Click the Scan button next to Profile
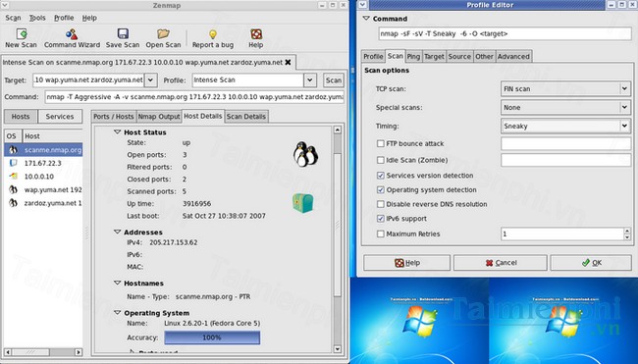The width and height of the screenshot is (638, 364). click(x=334, y=80)
